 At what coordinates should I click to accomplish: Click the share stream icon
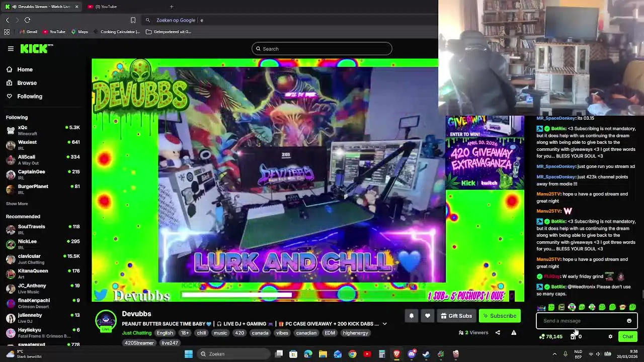(498, 332)
